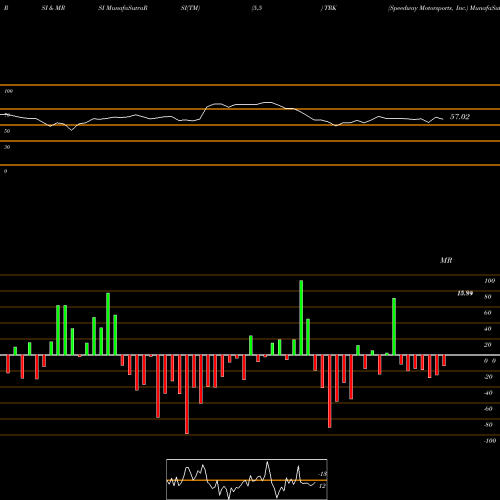
Task: Click the -18 label in the mini chart
Action: click(322, 474)
